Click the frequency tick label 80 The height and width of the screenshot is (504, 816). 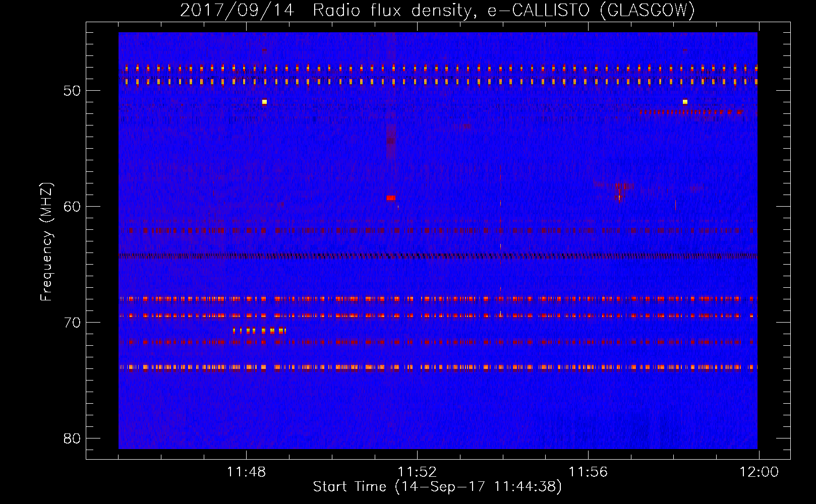(72, 438)
